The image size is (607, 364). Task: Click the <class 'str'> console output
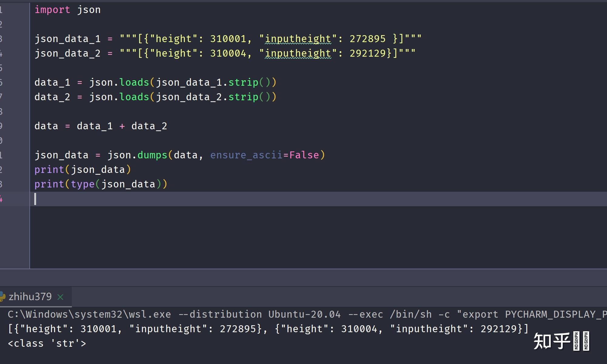tap(47, 343)
